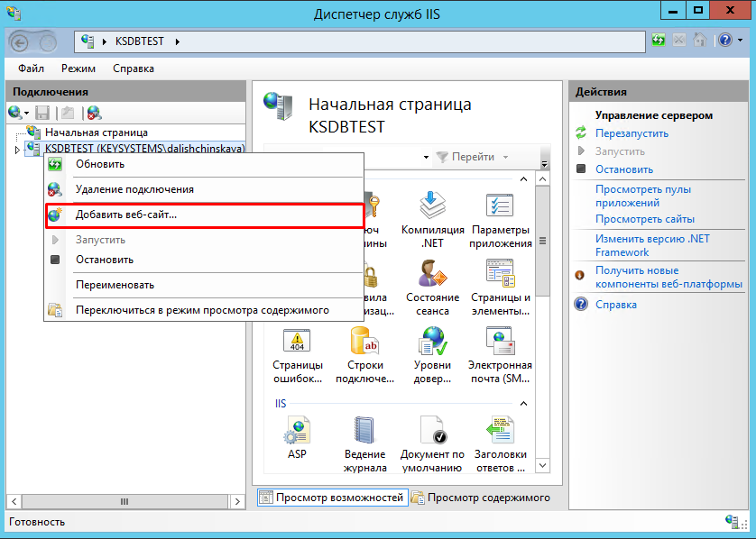
Task: Click Получить новые компоненты веб-платформы link
Action: click(x=668, y=277)
